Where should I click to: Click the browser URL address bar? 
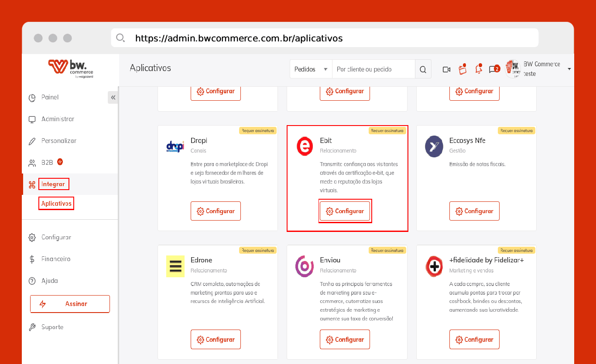pos(325,38)
